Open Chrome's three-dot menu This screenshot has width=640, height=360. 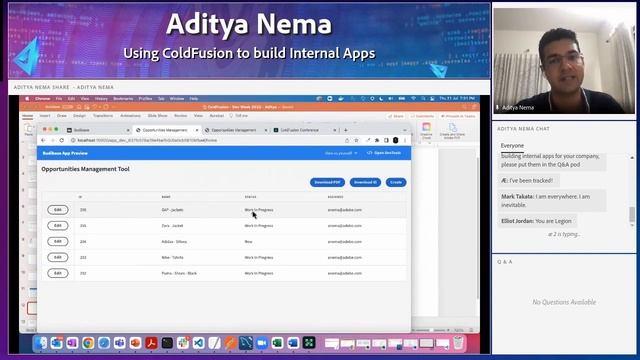pyautogui.click(x=405, y=140)
